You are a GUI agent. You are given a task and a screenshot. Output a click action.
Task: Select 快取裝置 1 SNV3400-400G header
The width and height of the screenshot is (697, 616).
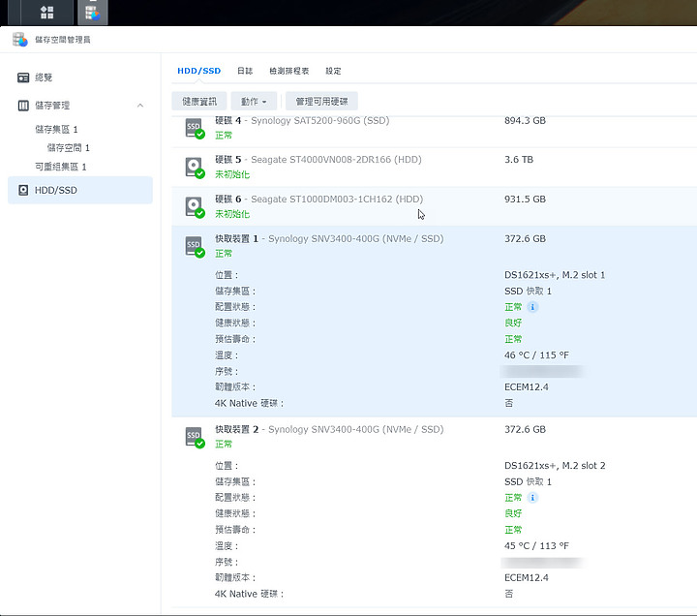(x=434, y=246)
